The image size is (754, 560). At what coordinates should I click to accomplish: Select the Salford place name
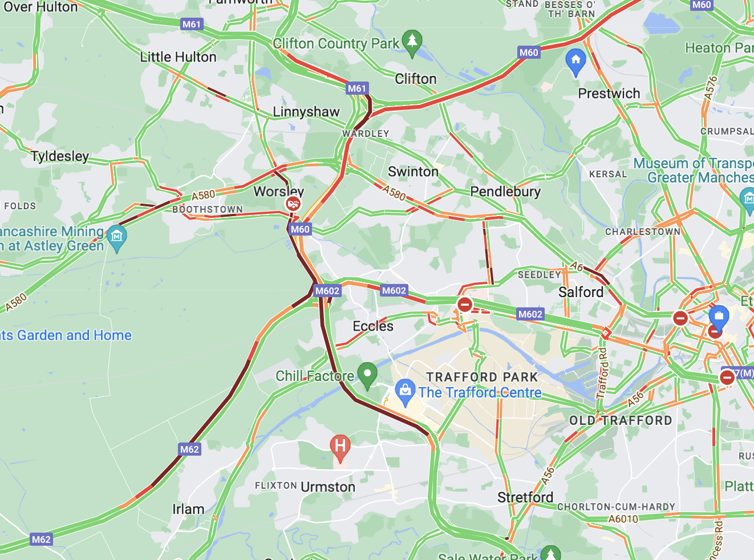tap(581, 292)
